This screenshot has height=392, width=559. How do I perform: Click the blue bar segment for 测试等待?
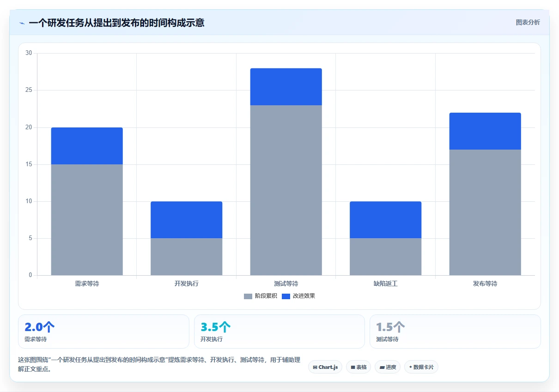[x=286, y=87]
